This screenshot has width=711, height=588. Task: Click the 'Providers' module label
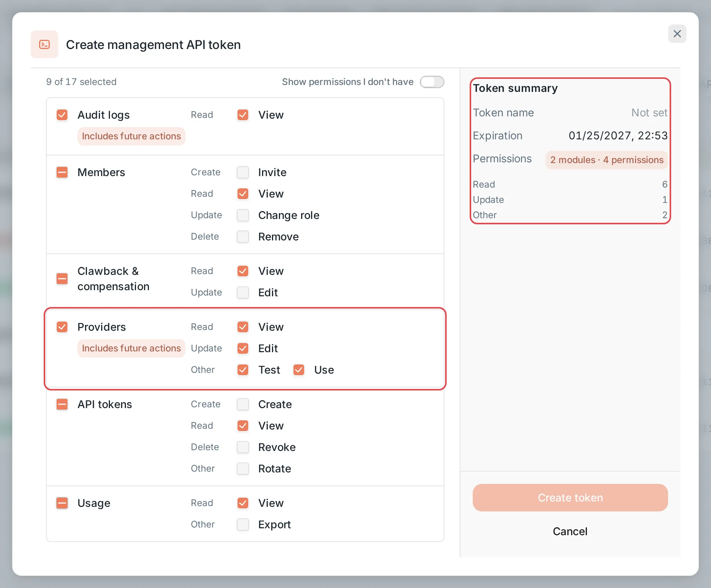pyautogui.click(x=102, y=327)
